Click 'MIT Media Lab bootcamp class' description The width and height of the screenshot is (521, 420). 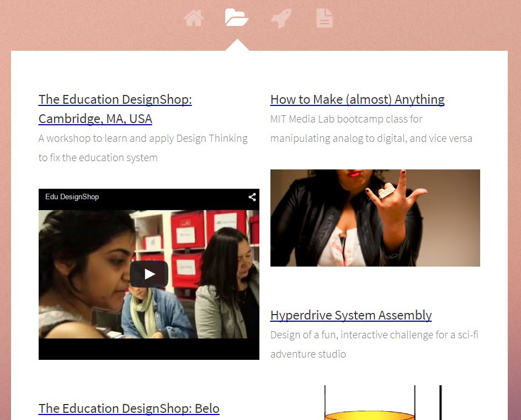371,129
